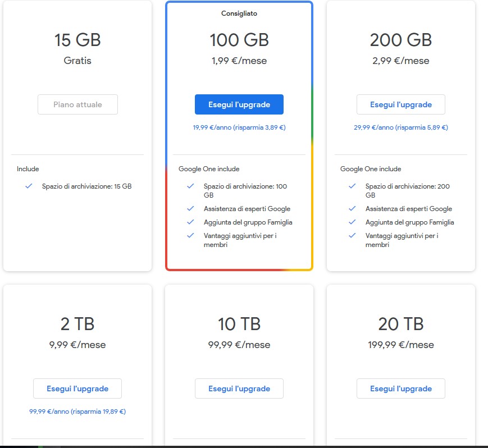Click the Consigliato label on the recommended plan
Image resolution: width=488 pixels, height=448 pixels.
239,13
